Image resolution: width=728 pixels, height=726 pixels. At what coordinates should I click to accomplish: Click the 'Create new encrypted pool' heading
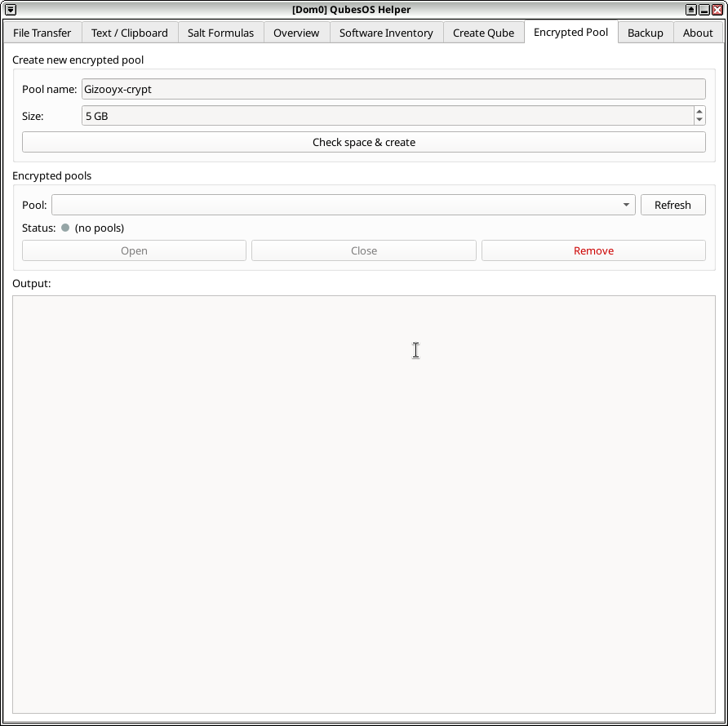pyautogui.click(x=78, y=60)
